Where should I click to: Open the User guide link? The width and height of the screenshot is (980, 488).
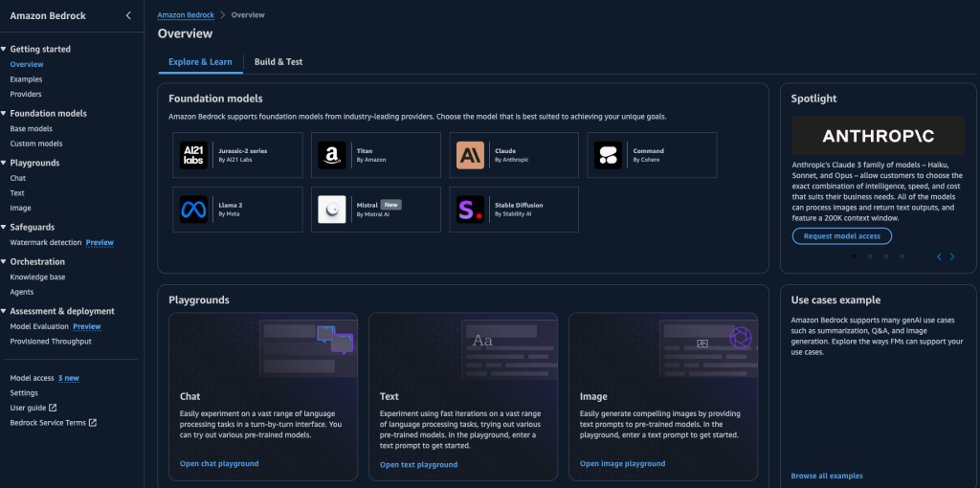pyautogui.click(x=28, y=408)
